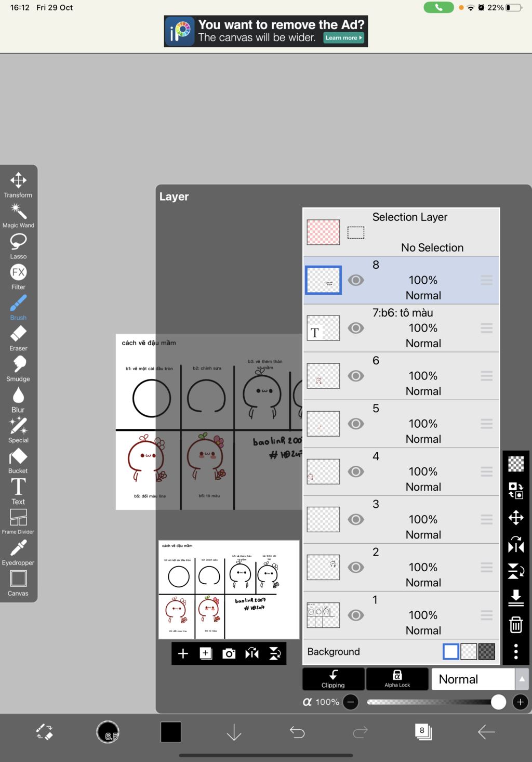Viewport: 532px width, 762px height.
Task: Switch brush and eraser at bottom bar
Action: click(x=45, y=732)
